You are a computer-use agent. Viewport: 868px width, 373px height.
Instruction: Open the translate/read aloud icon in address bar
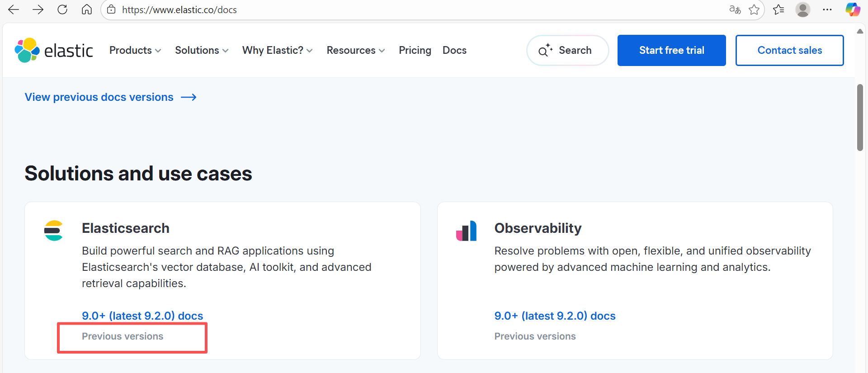pyautogui.click(x=735, y=9)
